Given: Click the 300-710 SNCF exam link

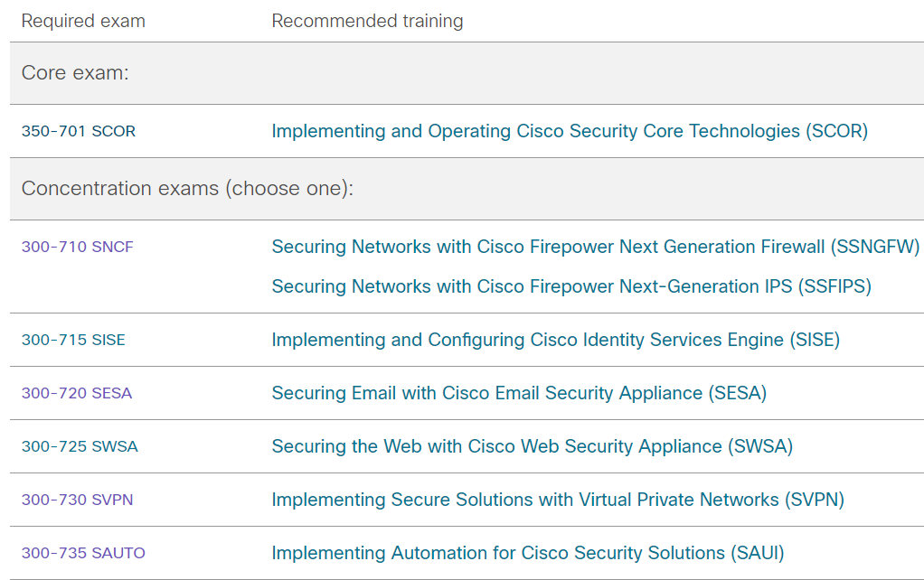Looking at the screenshot, I should pos(77,248).
